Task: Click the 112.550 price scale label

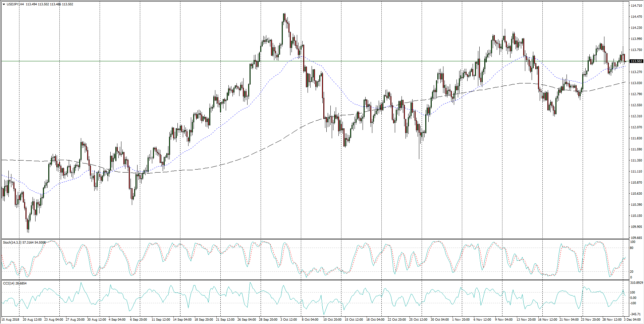Action: [636, 105]
